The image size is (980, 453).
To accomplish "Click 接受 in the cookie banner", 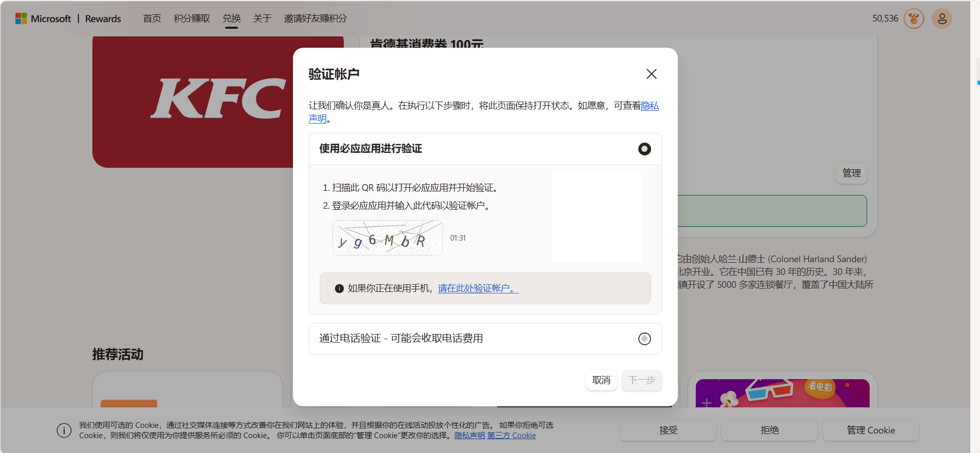I will [668, 430].
